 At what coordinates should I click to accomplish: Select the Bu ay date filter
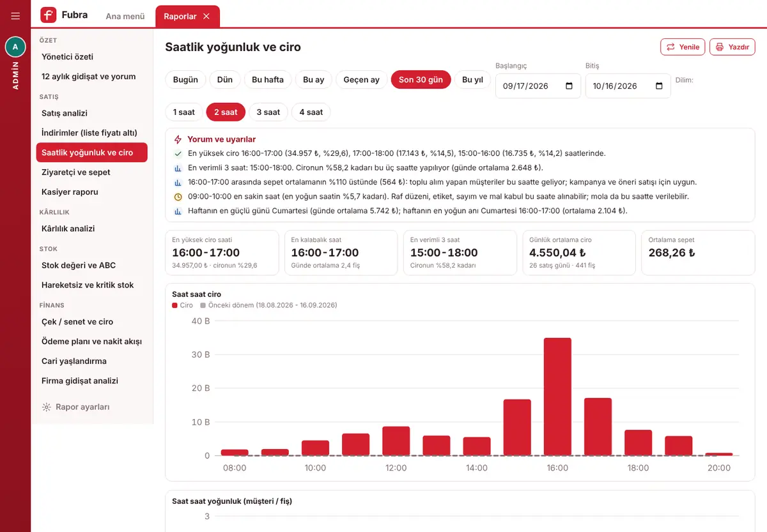point(313,80)
